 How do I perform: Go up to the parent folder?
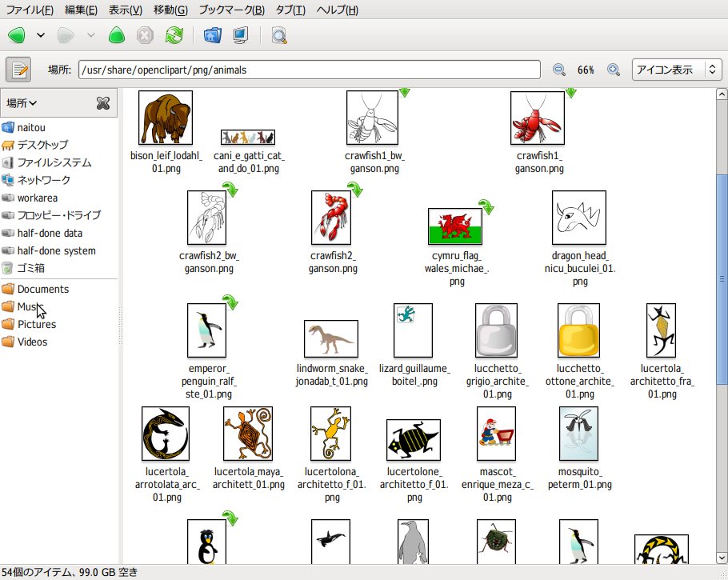click(117, 35)
